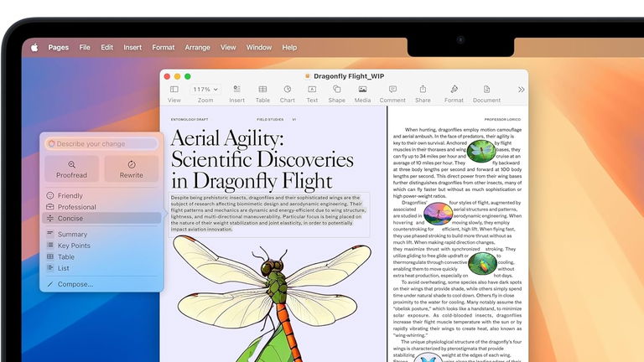The width and height of the screenshot is (644, 362).
Task: Choose the Friendly tone option
Action: coord(101,196)
